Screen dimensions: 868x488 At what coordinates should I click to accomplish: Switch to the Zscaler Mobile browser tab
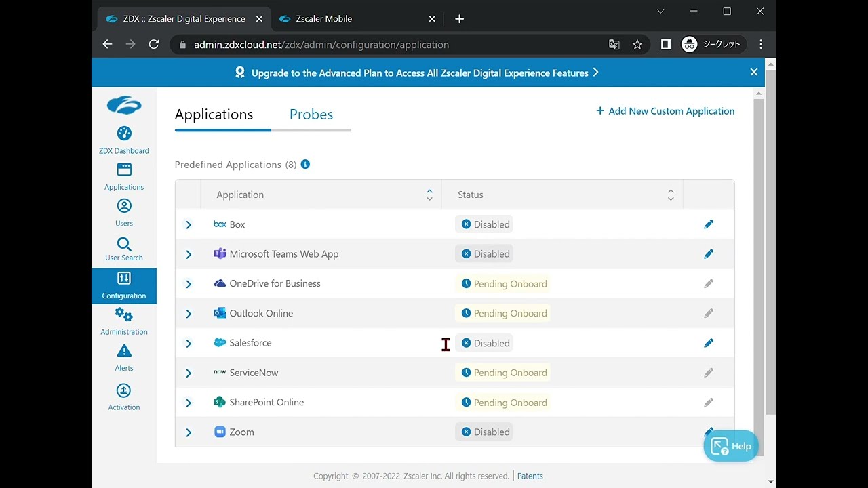click(323, 19)
